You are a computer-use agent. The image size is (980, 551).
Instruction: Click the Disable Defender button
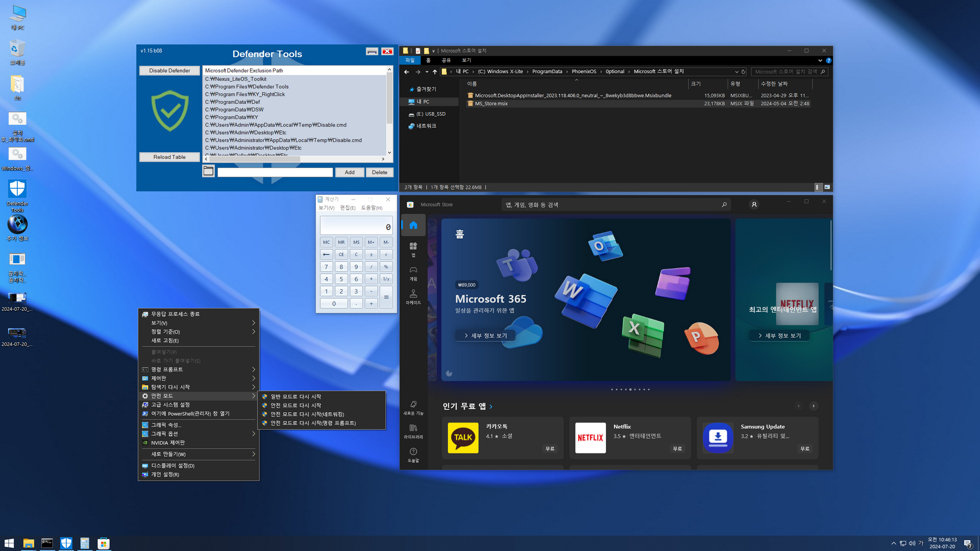click(x=169, y=70)
